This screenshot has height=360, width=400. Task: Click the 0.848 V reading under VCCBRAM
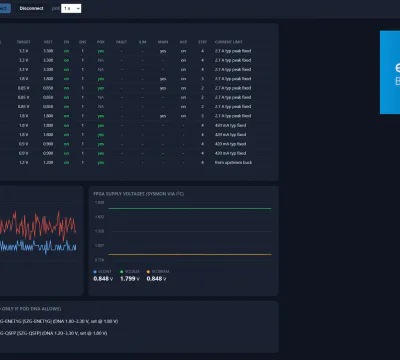(156, 279)
